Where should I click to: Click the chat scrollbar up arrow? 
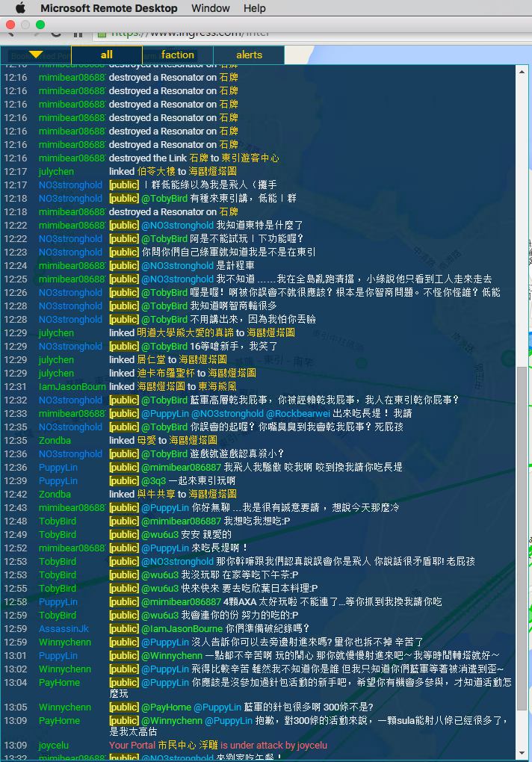(522, 72)
